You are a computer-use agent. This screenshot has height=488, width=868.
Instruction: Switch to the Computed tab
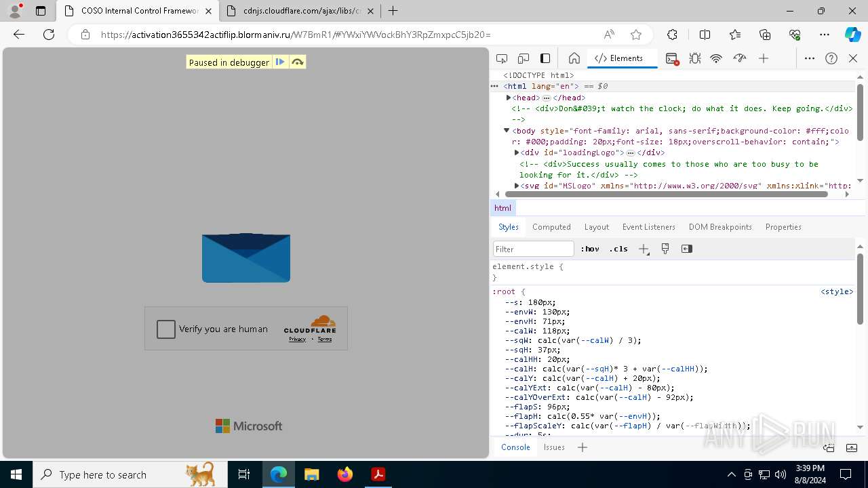click(551, 227)
